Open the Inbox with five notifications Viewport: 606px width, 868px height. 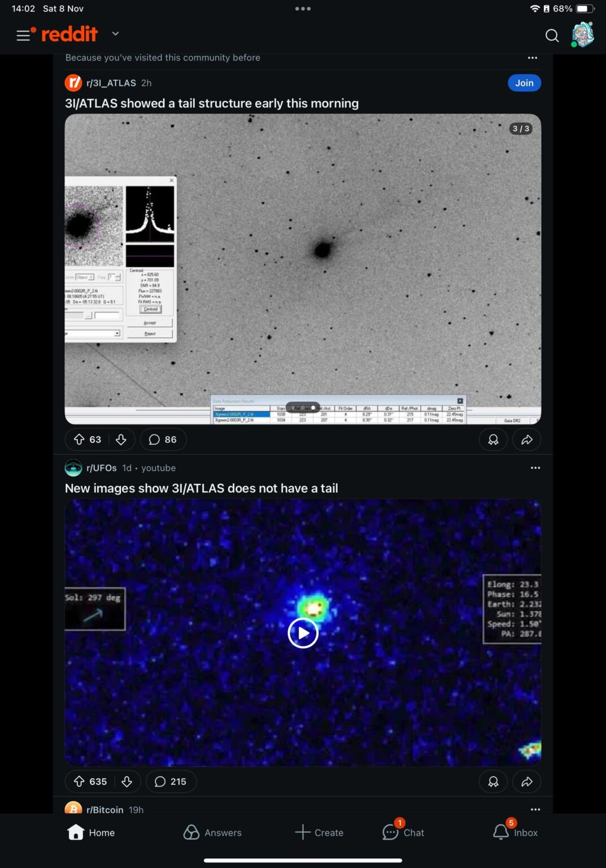coord(515,832)
